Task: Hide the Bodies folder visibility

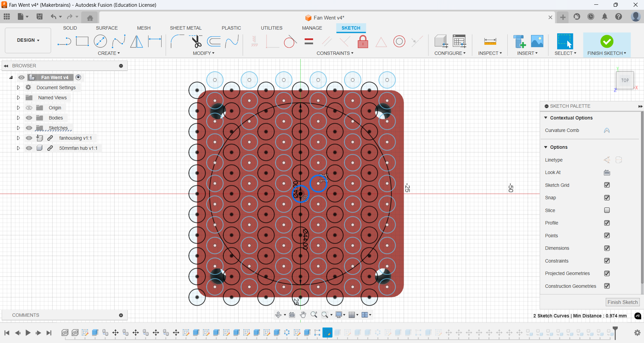Action: click(x=29, y=117)
